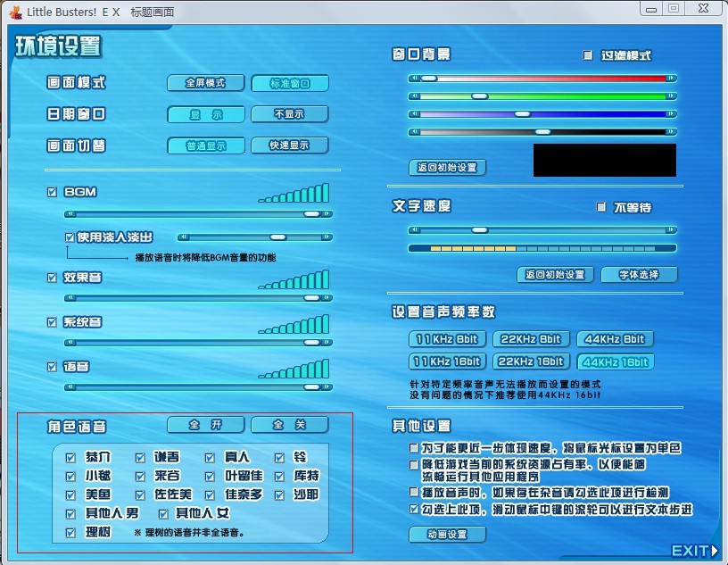The height and width of the screenshot is (565, 728).
Task: Toggle 佐佐美 character voice checkbox
Action: click(140, 494)
